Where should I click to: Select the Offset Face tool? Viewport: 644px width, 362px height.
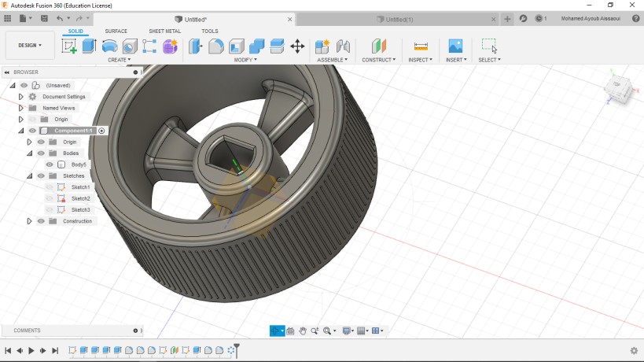click(278, 46)
